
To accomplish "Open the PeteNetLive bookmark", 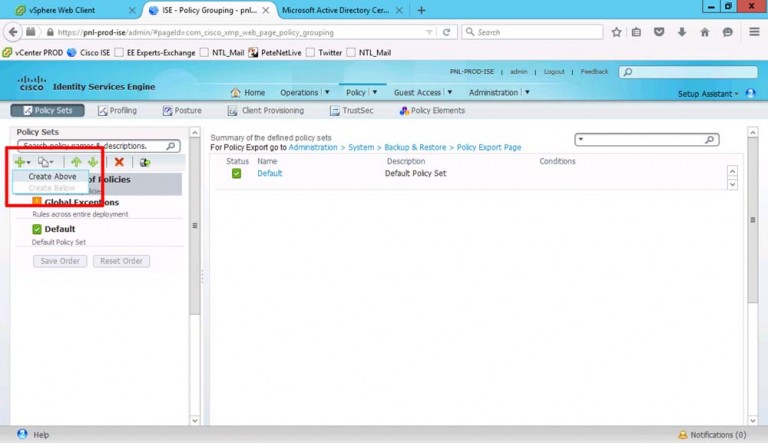I will coord(275,53).
